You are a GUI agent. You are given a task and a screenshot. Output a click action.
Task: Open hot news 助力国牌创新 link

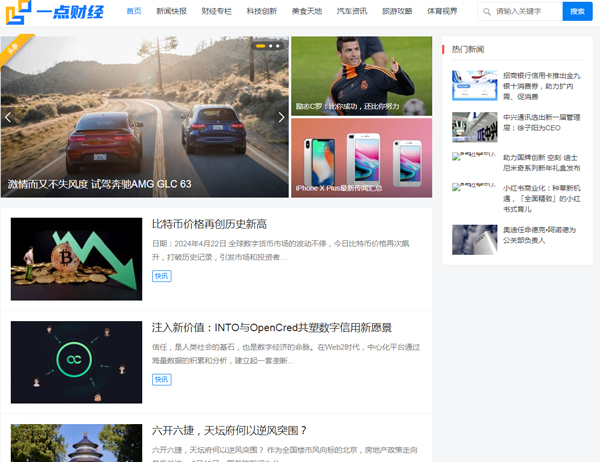point(542,163)
